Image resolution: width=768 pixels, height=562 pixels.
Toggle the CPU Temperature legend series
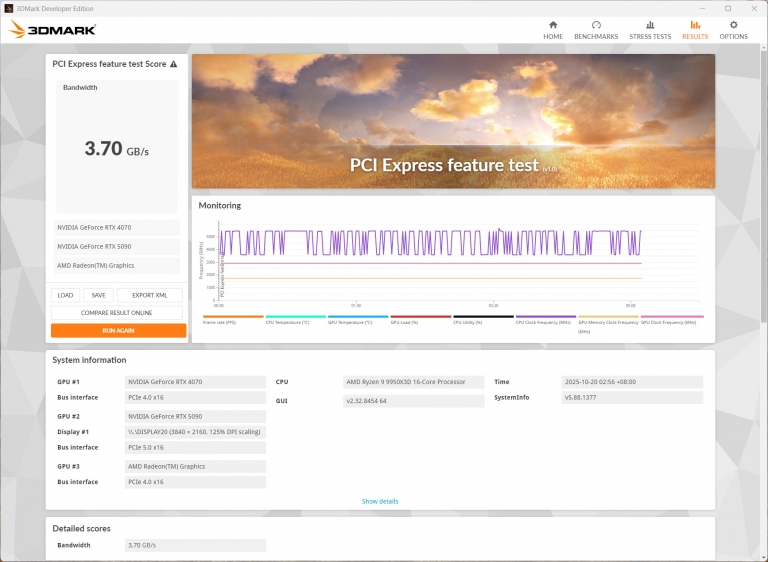(295, 317)
